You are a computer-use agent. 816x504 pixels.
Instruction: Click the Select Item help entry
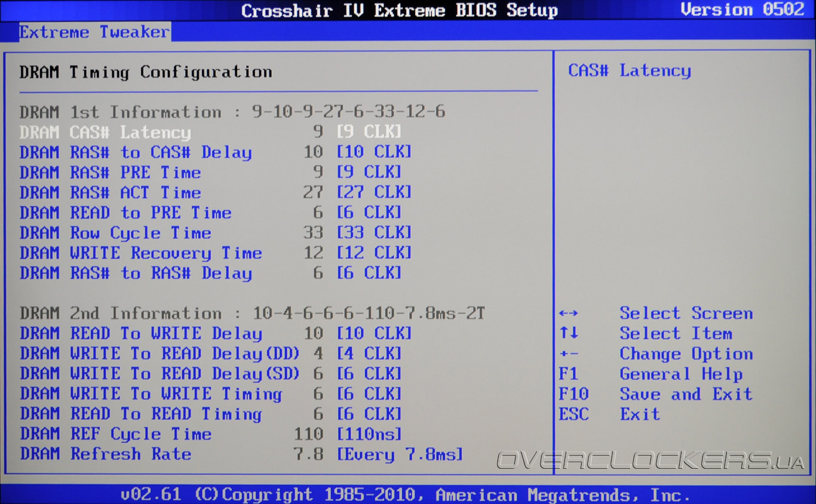[x=676, y=334]
